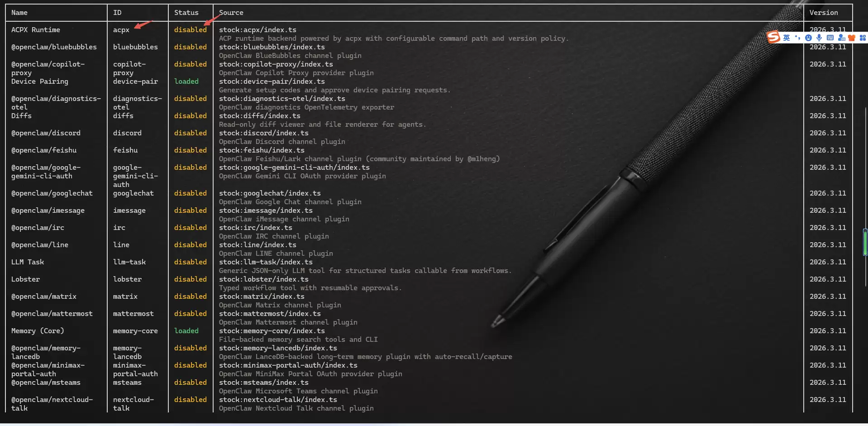Open the Sogou toolbox grid icon
The width and height of the screenshot is (868, 426).
click(x=863, y=38)
